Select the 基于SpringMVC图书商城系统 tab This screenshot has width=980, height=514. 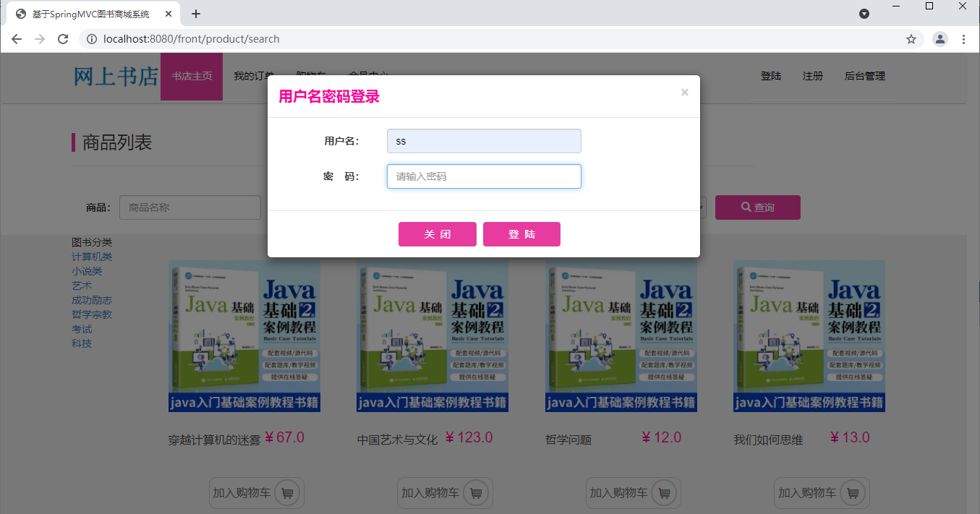pyautogui.click(x=92, y=14)
